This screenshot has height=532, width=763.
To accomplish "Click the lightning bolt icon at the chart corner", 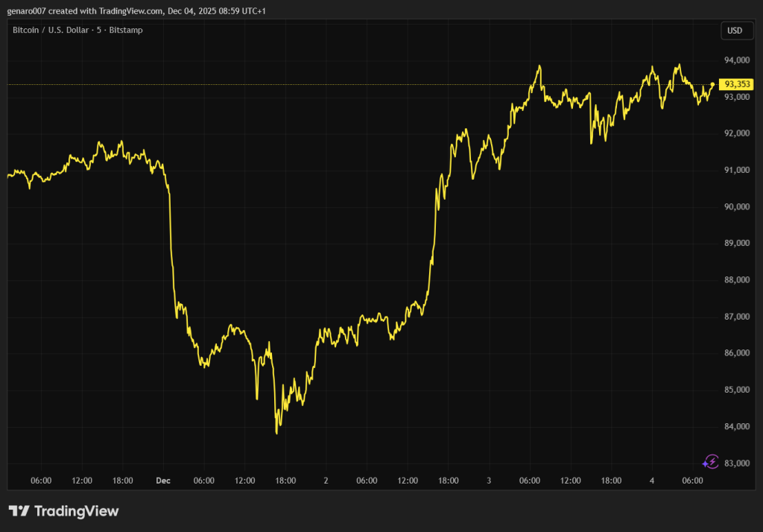I will [x=711, y=462].
